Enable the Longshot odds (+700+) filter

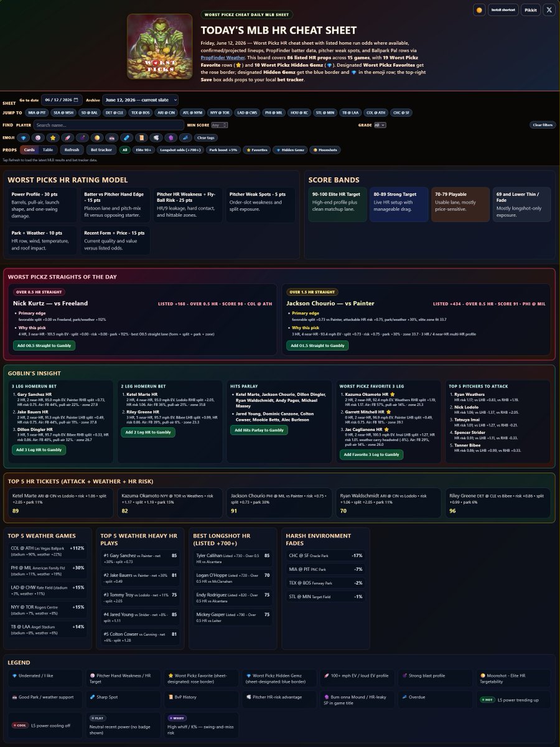(180, 150)
